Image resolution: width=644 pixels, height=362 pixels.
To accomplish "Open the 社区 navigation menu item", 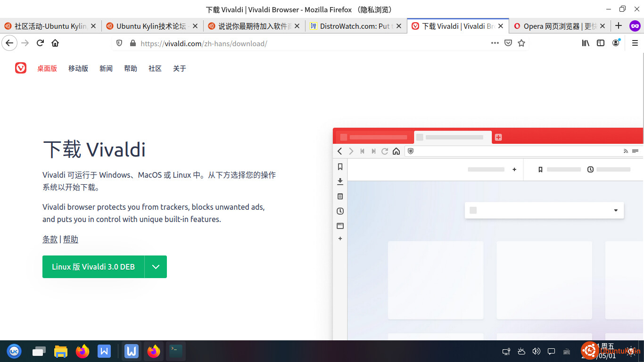I will pyautogui.click(x=155, y=68).
